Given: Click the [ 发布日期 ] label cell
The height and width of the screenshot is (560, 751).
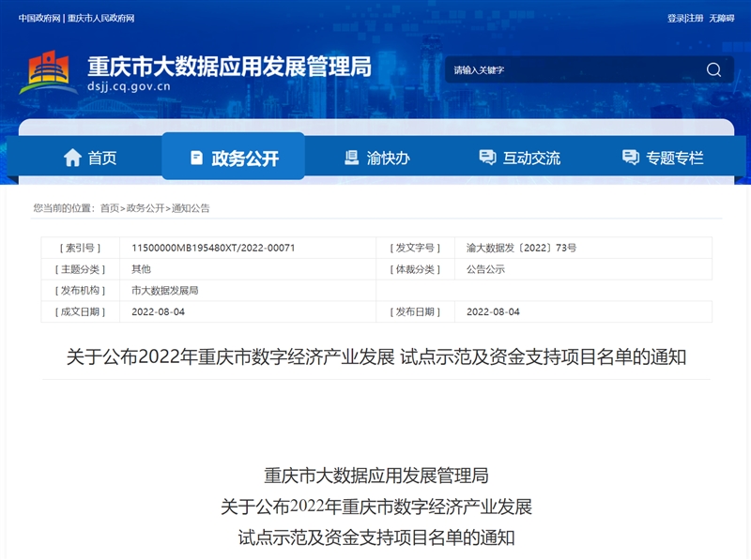Looking at the screenshot, I should [x=415, y=311].
